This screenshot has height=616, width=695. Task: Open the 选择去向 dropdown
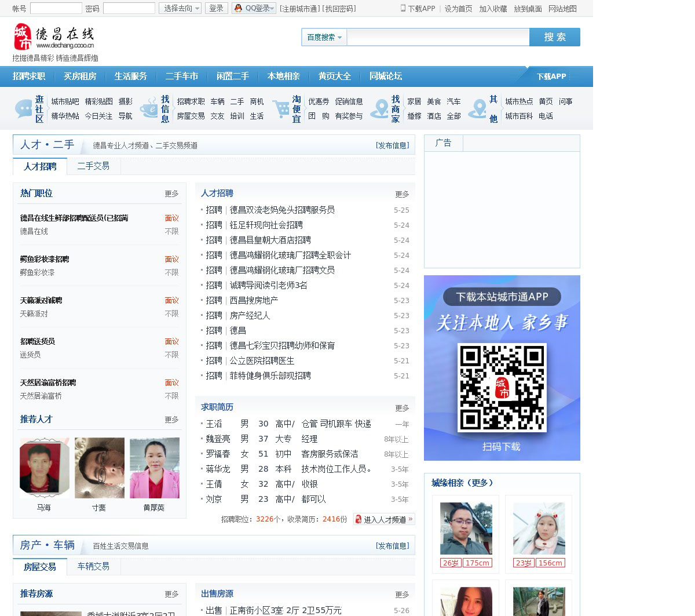point(180,8)
